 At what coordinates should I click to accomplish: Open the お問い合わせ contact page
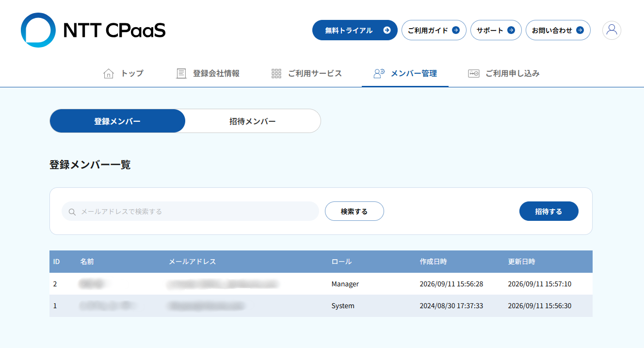coord(558,30)
